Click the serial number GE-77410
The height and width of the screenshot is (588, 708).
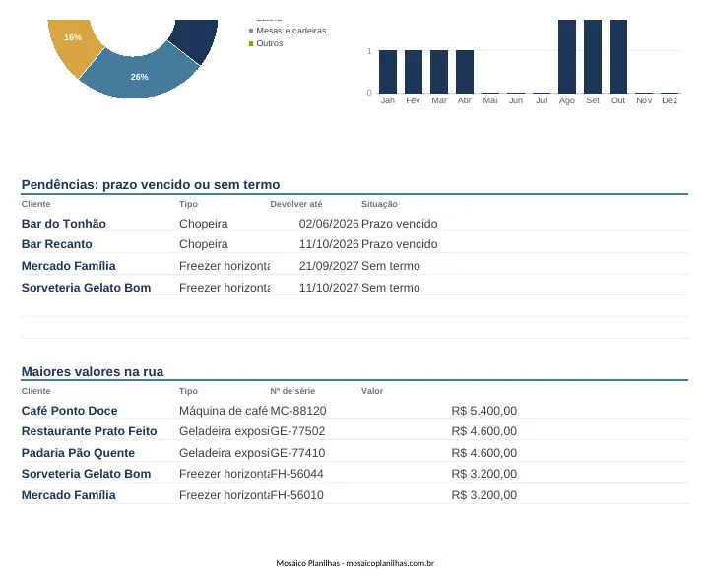[297, 453]
